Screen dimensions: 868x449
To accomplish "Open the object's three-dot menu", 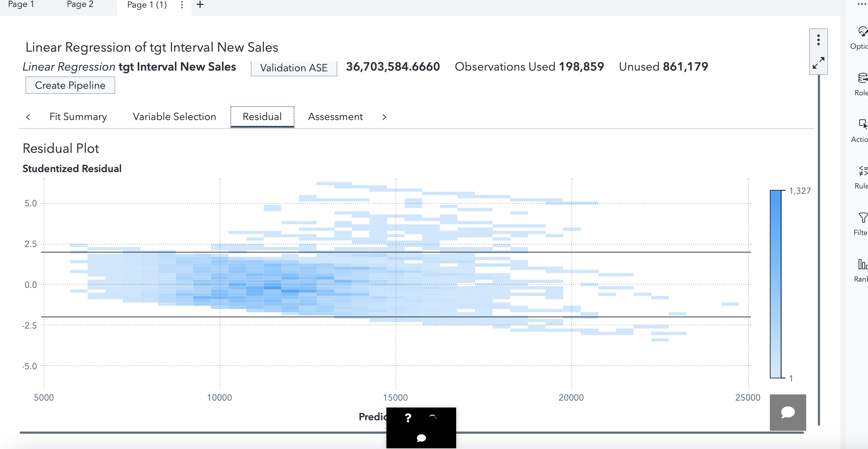I will point(818,40).
